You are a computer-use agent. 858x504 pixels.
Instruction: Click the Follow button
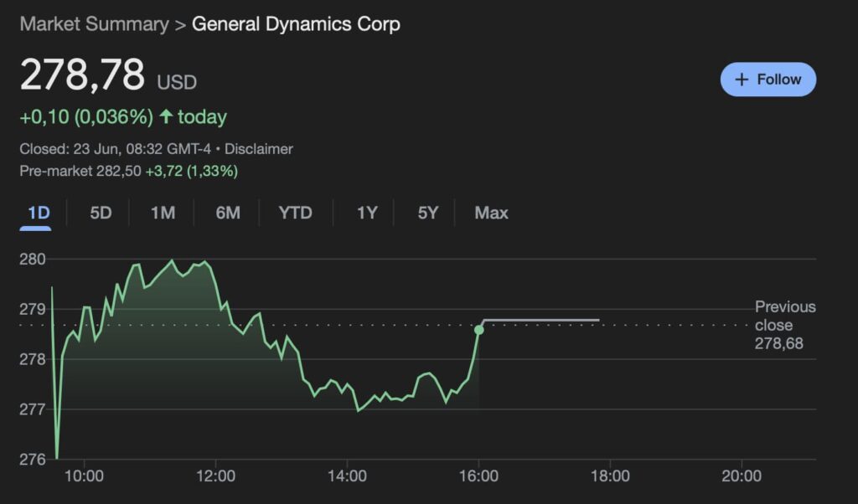coord(768,80)
